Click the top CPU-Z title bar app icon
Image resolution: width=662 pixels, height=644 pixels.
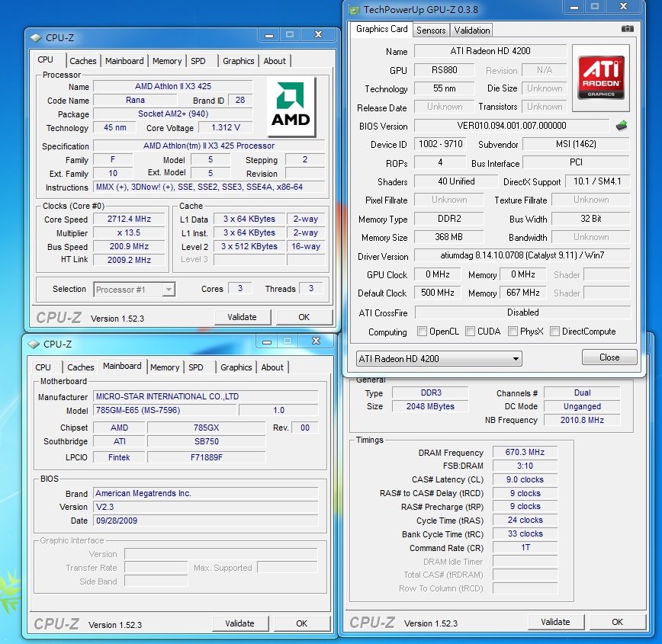click(36, 38)
